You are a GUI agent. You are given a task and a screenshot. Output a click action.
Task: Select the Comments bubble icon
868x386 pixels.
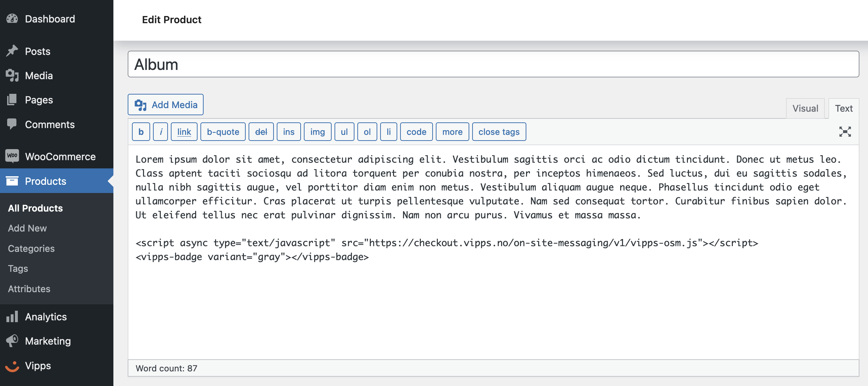tap(12, 124)
